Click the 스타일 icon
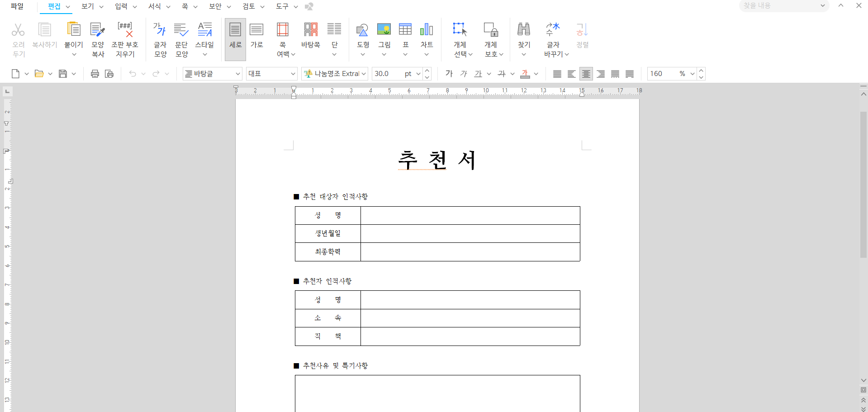Image resolution: width=868 pixels, height=412 pixels. click(x=204, y=30)
